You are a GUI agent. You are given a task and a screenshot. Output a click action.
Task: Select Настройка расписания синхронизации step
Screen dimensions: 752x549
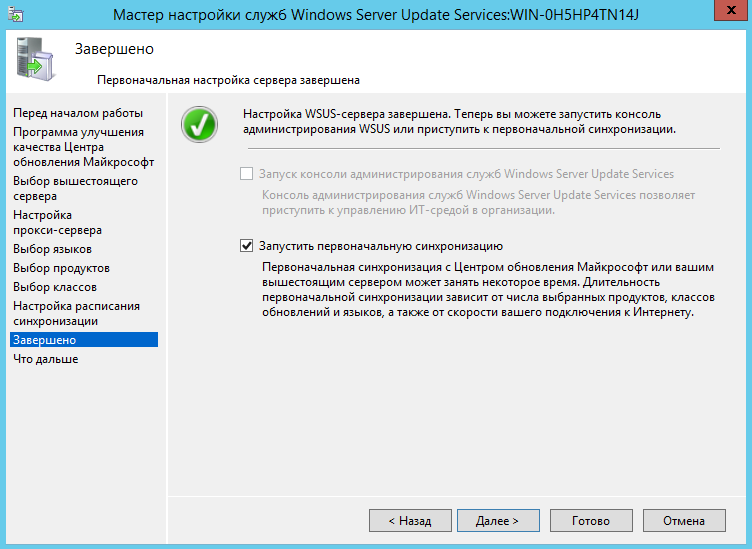tap(77, 314)
